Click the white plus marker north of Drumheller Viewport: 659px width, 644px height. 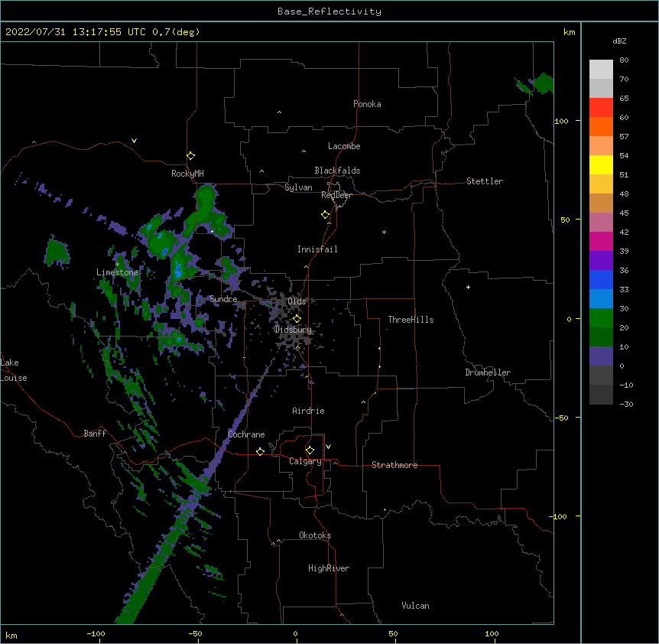tap(468, 287)
